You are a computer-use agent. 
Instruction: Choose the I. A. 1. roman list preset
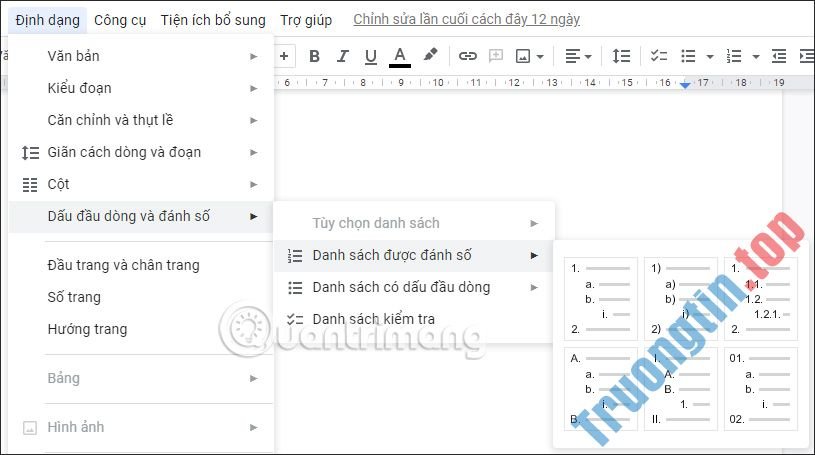coord(681,389)
